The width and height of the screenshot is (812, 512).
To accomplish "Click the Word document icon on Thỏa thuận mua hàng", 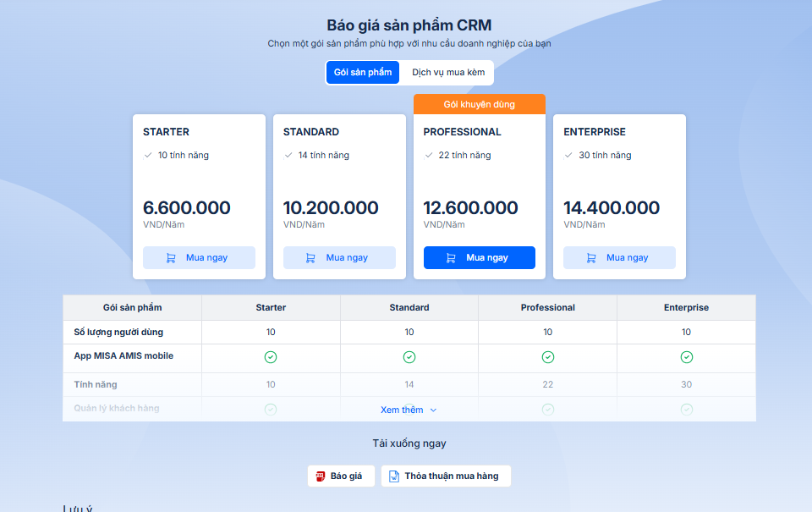I will click(394, 476).
